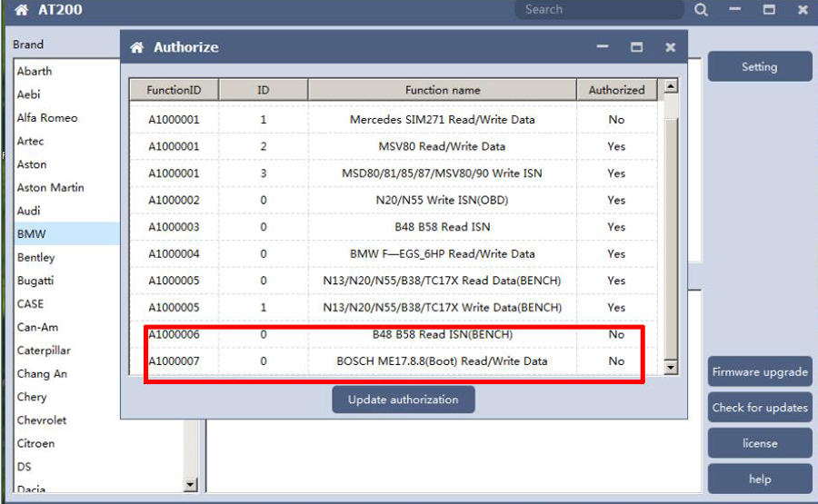Screen dimensions: 818x504
Task: Click BOSCH ME17.8.8(Boot) Read/Write Data row
Action: pos(394,361)
